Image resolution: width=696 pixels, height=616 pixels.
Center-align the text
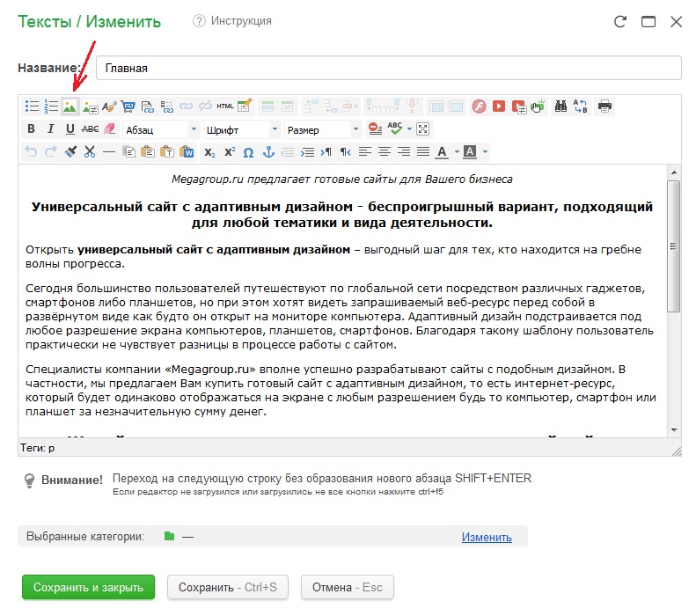coord(385,151)
